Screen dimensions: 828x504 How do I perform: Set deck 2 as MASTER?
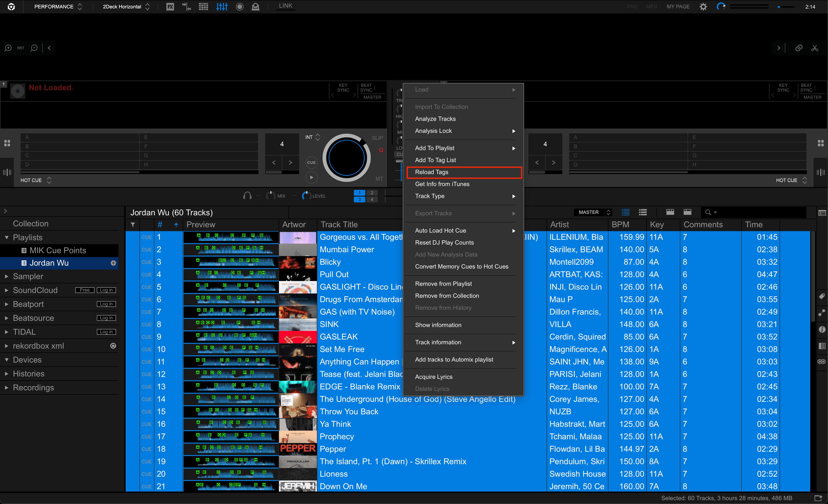tap(812, 97)
